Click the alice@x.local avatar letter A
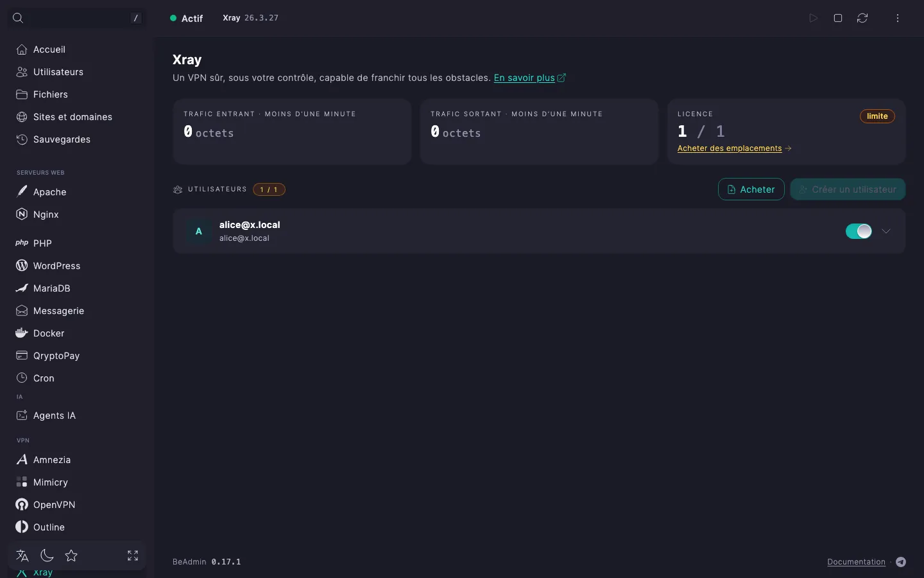 click(x=199, y=231)
